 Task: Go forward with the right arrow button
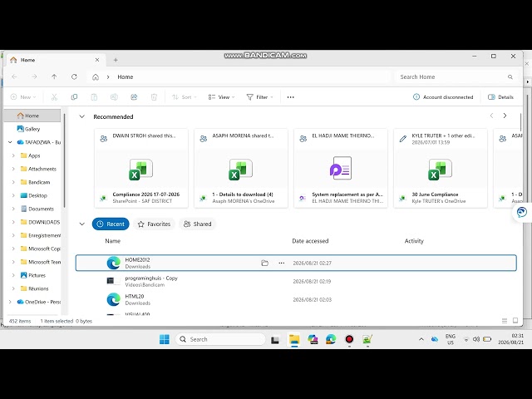pyautogui.click(x=34, y=77)
